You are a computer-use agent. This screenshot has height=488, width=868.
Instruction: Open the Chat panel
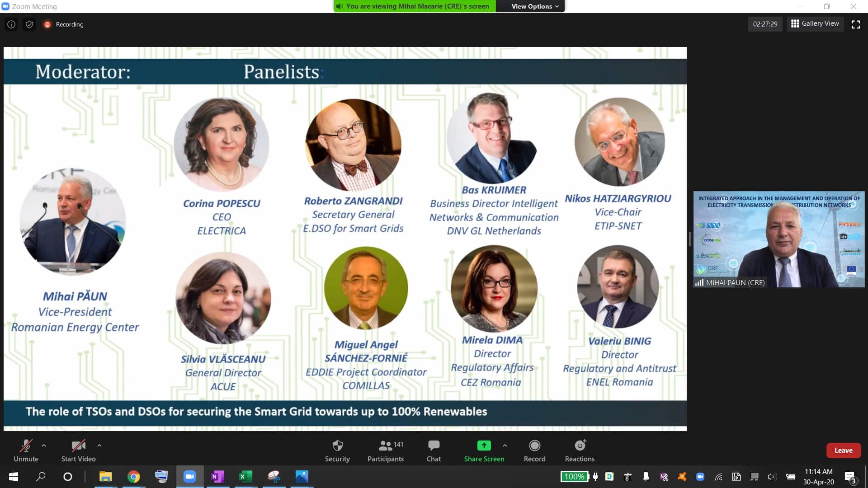pyautogui.click(x=434, y=450)
